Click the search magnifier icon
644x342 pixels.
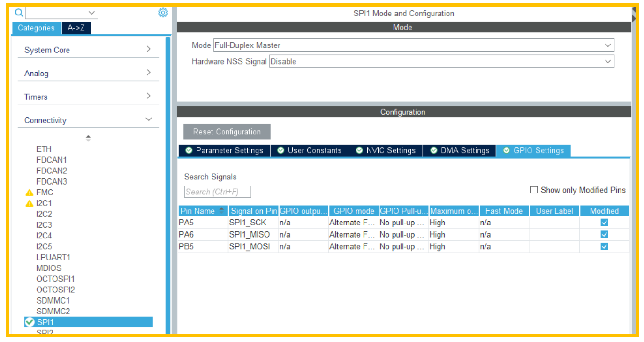(19, 13)
